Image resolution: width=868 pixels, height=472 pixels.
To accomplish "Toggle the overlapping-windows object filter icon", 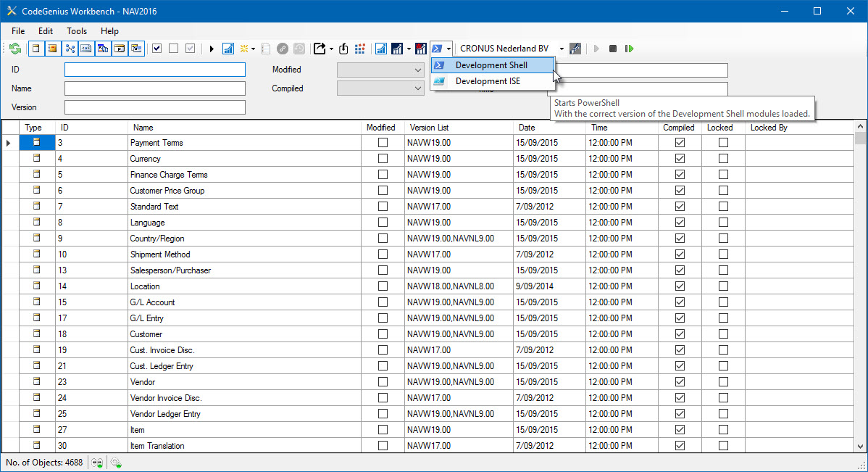I will [103, 49].
